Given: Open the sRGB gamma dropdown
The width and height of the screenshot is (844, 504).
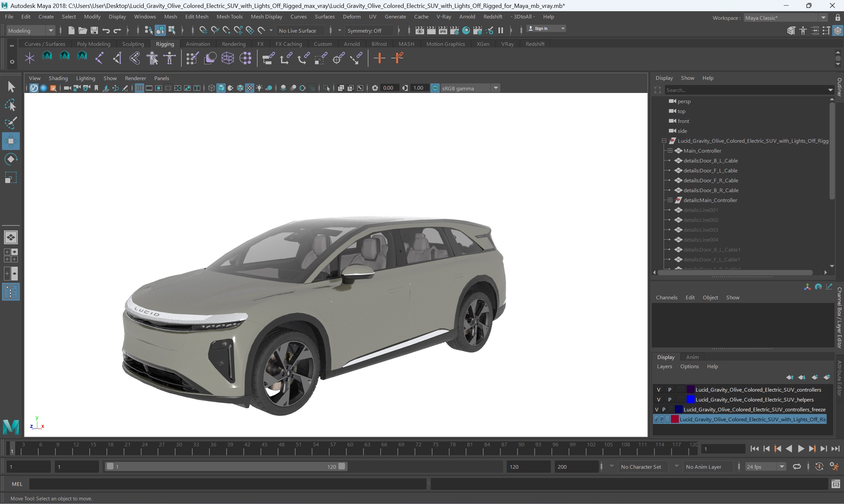Looking at the screenshot, I should pos(496,88).
